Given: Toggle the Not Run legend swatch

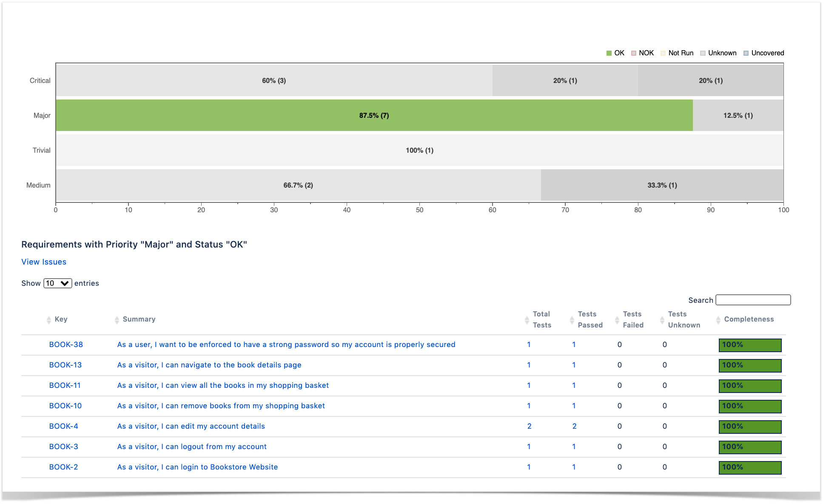Looking at the screenshot, I should 663,53.
